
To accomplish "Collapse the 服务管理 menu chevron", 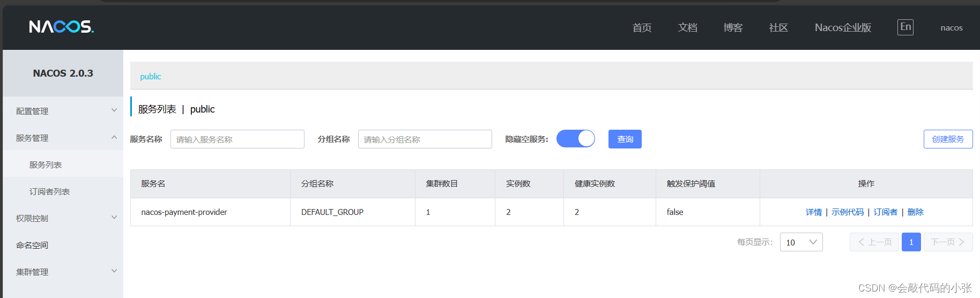I will (114, 137).
